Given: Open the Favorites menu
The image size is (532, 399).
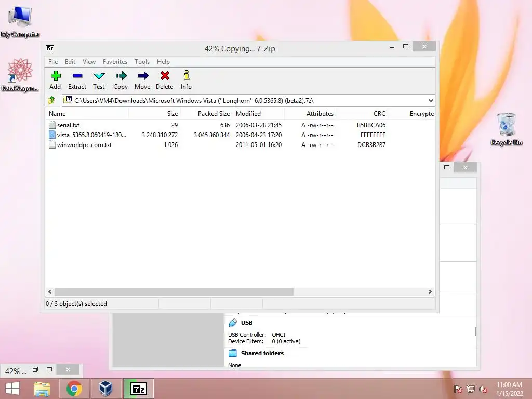Looking at the screenshot, I should [115, 62].
